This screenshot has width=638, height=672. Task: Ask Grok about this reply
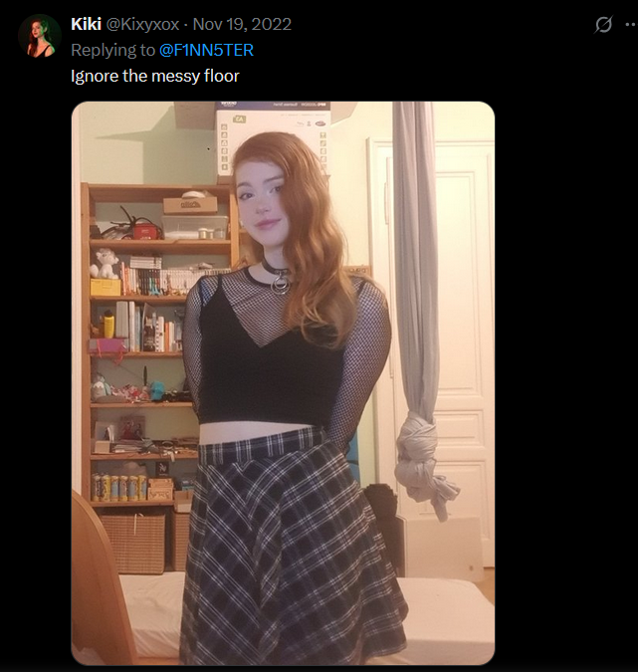pos(603,25)
